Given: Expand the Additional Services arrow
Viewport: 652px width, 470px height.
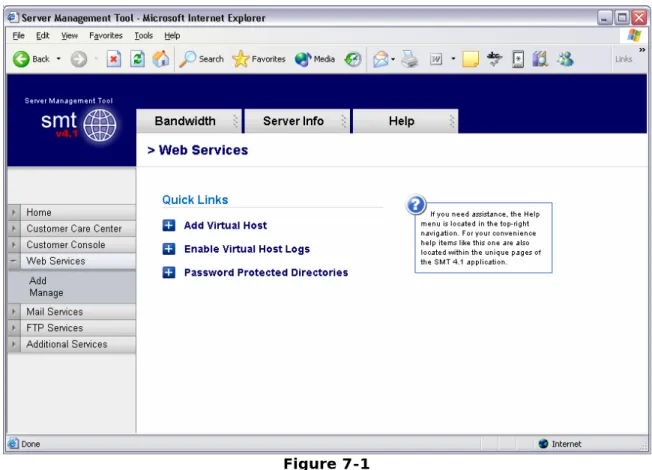Looking at the screenshot, I should (x=14, y=344).
